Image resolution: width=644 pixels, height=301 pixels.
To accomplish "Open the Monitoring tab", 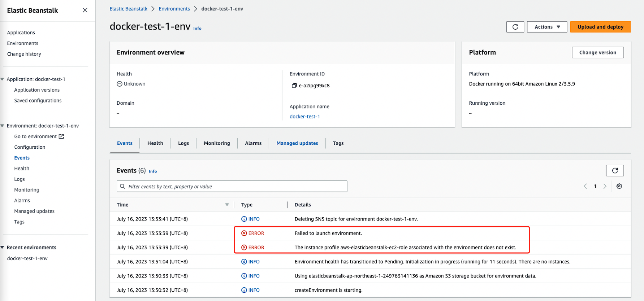I will [217, 143].
